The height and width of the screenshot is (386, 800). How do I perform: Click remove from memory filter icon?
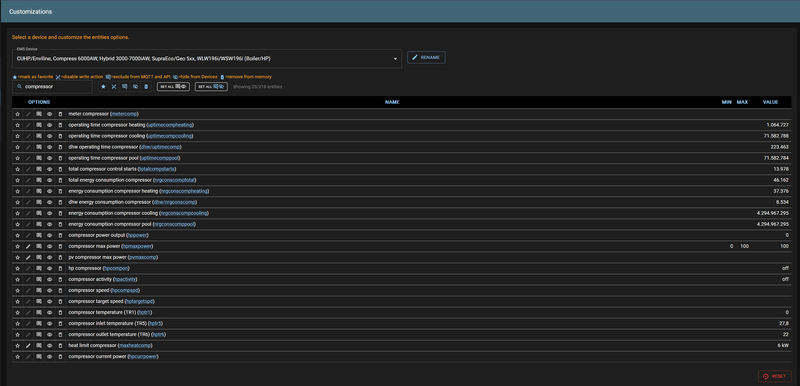(x=146, y=87)
